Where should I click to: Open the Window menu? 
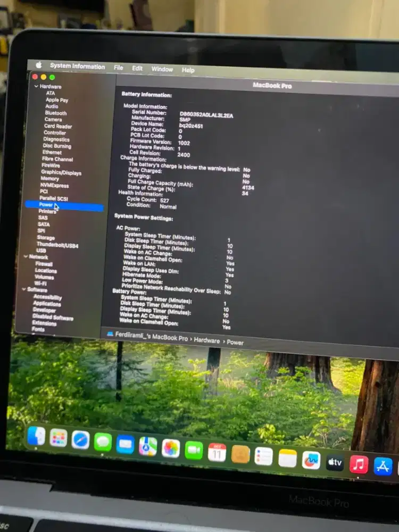pyautogui.click(x=162, y=69)
